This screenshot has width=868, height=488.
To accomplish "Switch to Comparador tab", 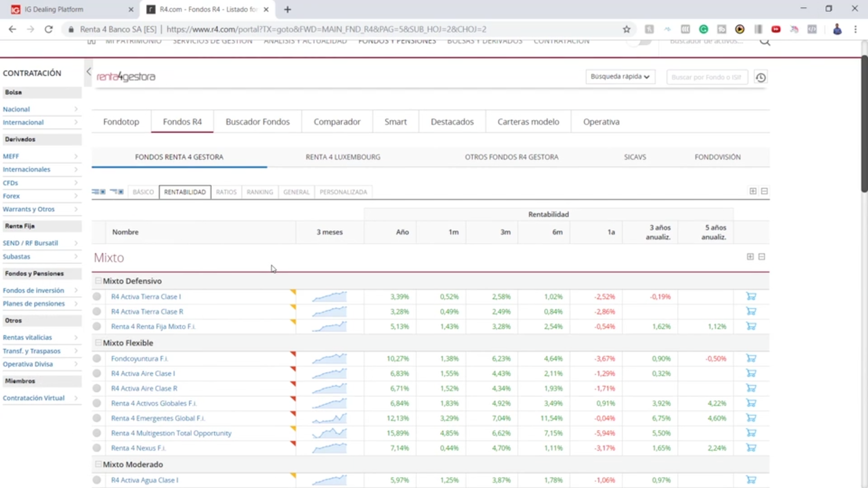I will [x=337, y=122].
